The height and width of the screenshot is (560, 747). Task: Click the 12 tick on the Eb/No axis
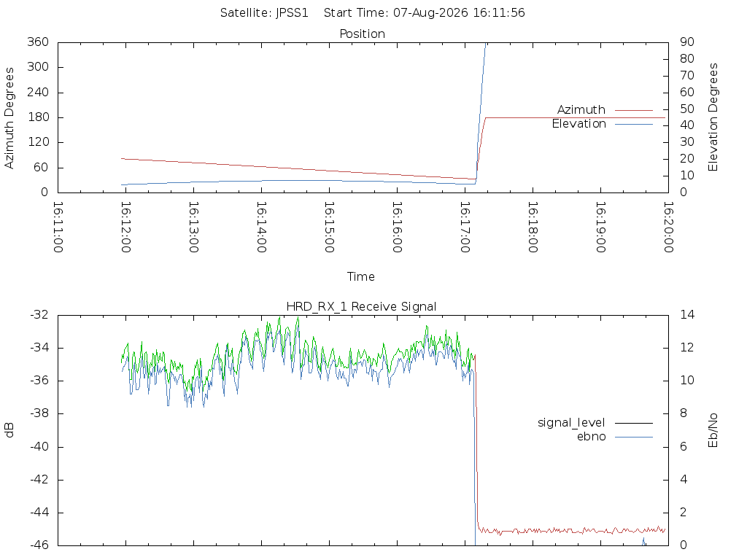click(687, 348)
